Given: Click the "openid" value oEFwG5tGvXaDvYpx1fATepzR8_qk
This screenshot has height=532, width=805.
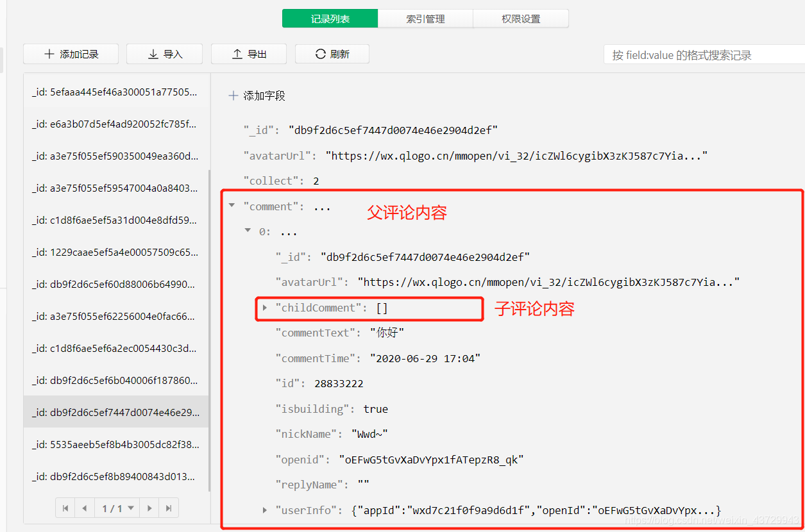Looking at the screenshot, I should coord(432,460).
